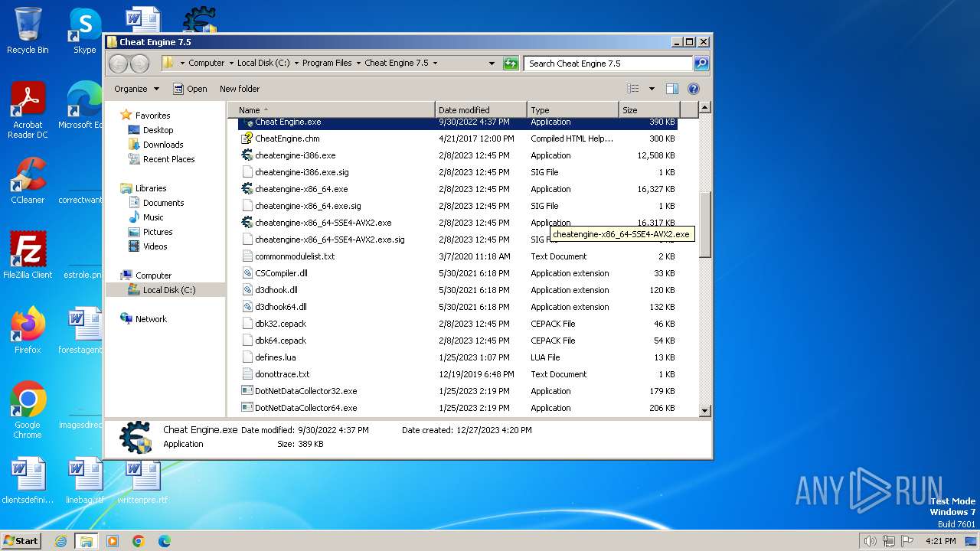This screenshot has width=980, height=551.
Task: Open Desktop in navigation pane
Action: point(158,130)
